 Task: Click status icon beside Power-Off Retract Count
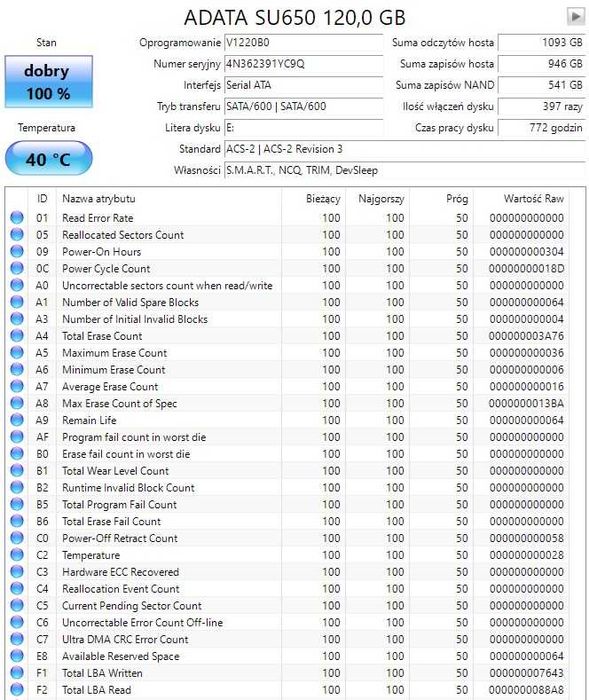pyautogui.click(x=17, y=538)
